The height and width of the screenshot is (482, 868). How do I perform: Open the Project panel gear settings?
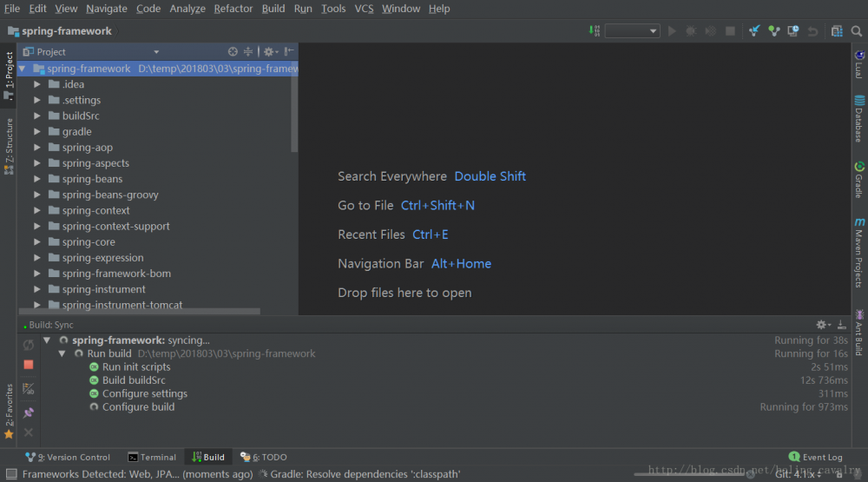tap(270, 51)
